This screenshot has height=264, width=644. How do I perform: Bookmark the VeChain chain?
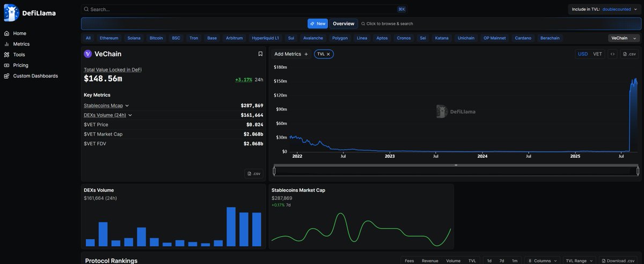point(260,54)
